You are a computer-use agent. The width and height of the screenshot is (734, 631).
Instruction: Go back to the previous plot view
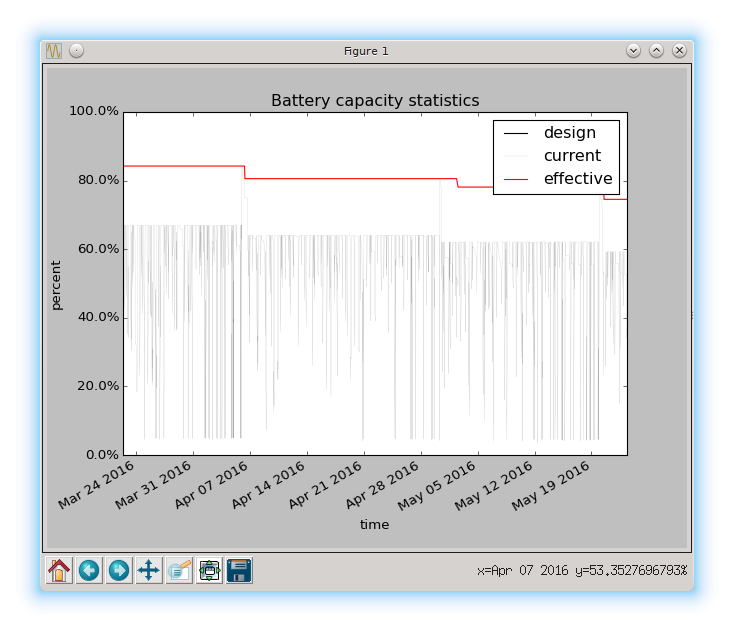pyautogui.click(x=89, y=571)
